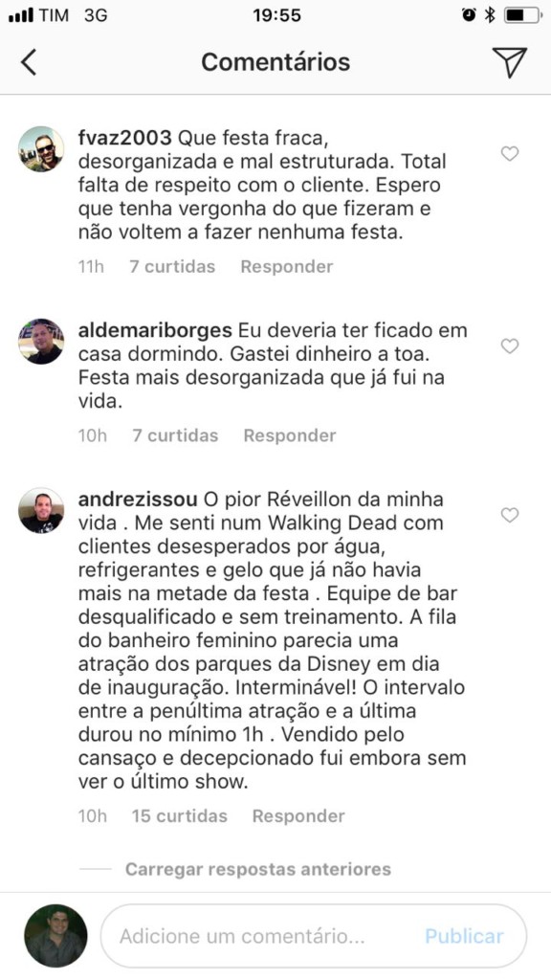
Task: Open username andrezissou link
Action: point(138,500)
